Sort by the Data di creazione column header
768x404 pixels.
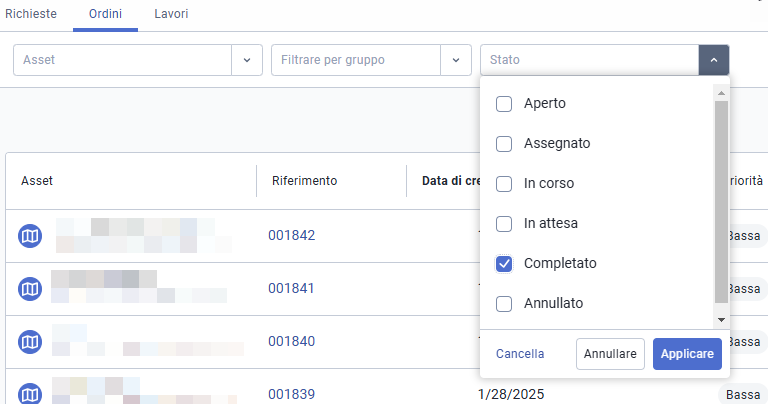(x=451, y=181)
